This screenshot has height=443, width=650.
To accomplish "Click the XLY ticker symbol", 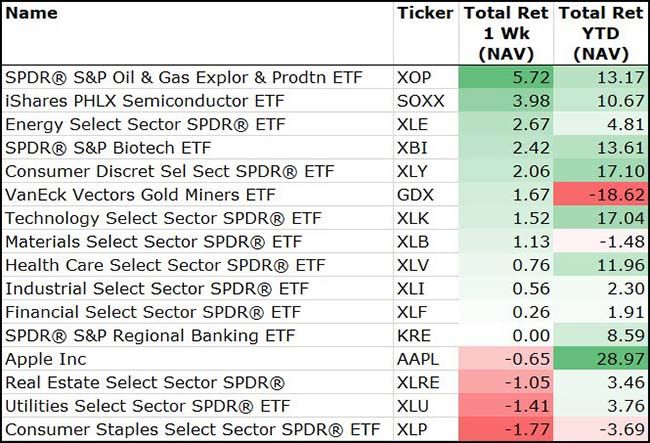I will click(412, 171).
